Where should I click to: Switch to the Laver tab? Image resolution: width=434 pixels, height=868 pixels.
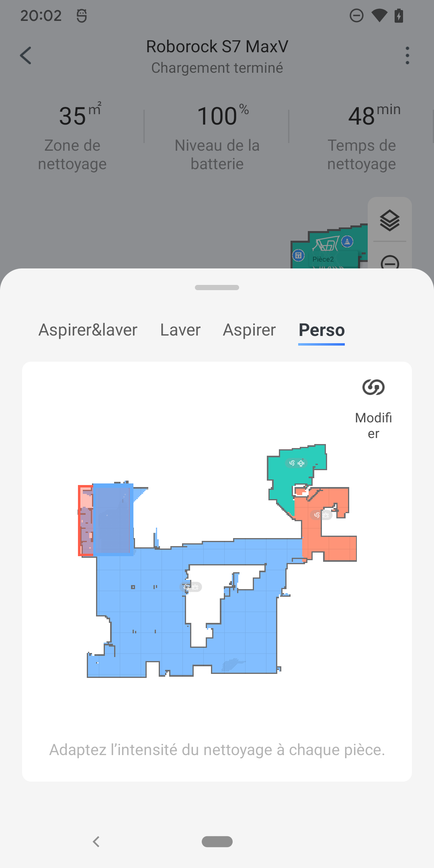click(x=180, y=330)
